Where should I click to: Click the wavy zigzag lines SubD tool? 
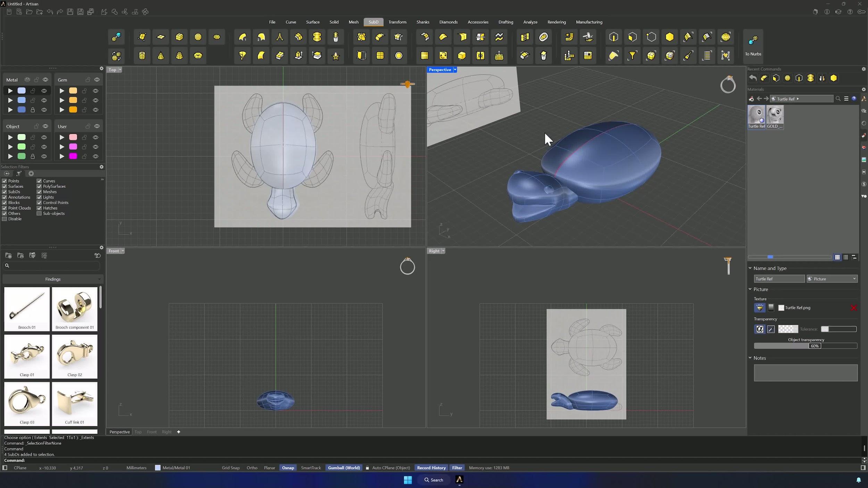click(499, 37)
